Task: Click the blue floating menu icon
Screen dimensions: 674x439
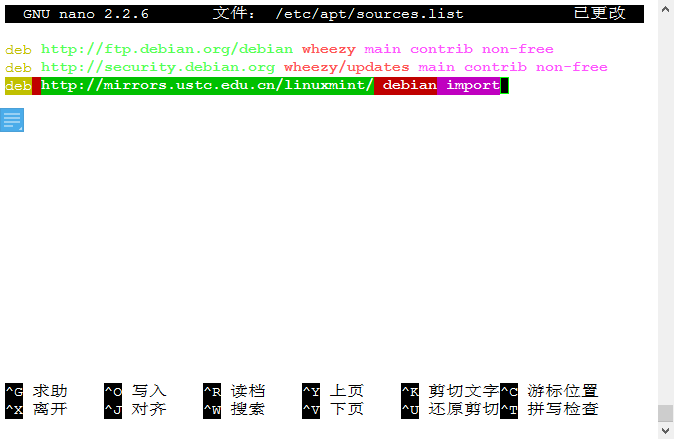Action: point(12,120)
